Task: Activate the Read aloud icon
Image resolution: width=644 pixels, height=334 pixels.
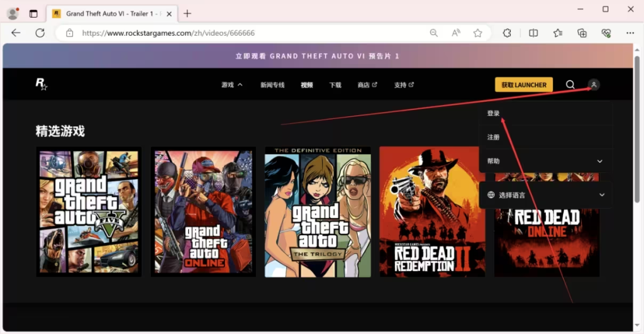Action: pyautogui.click(x=455, y=33)
